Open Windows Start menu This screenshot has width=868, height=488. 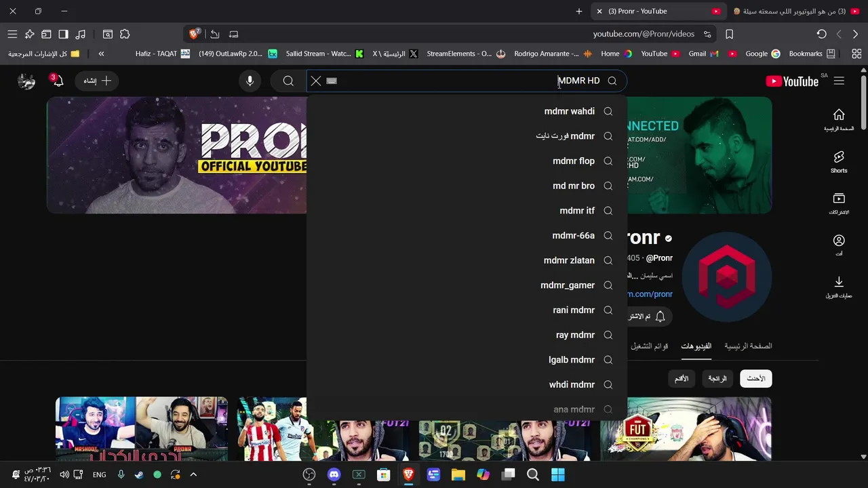tap(558, 474)
